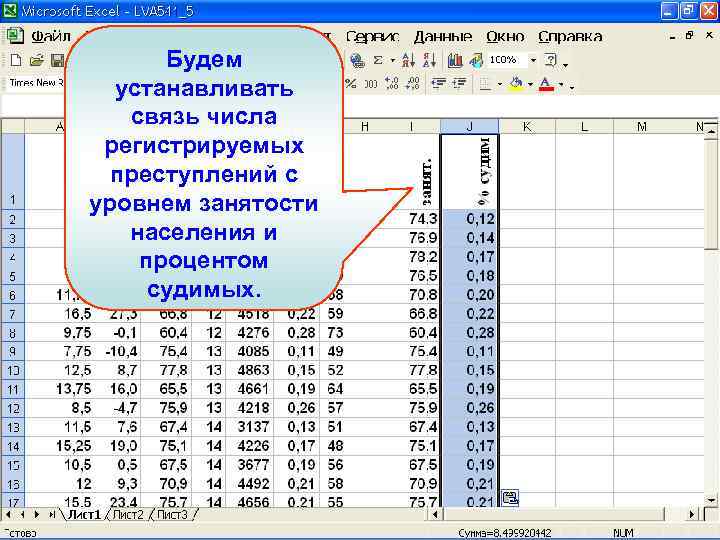Open the Borders dropdown arrow
720x540 pixels.
tap(500, 84)
